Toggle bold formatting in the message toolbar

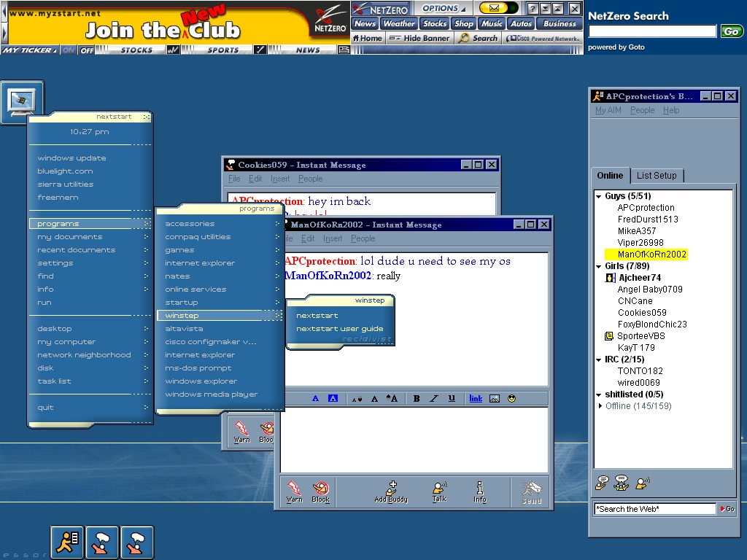(x=417, y=399)
